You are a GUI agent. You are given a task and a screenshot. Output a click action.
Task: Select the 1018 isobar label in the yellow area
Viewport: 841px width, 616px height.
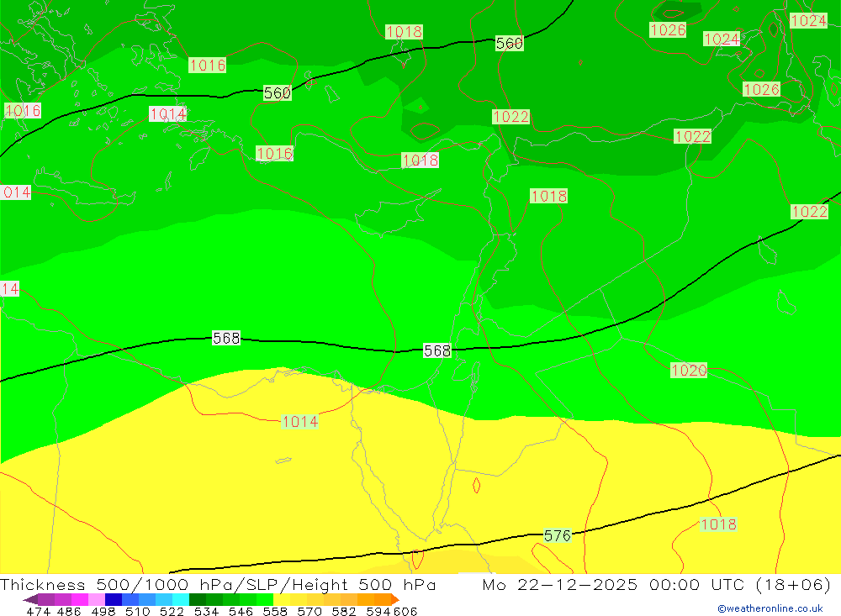[x=718, y=524]
